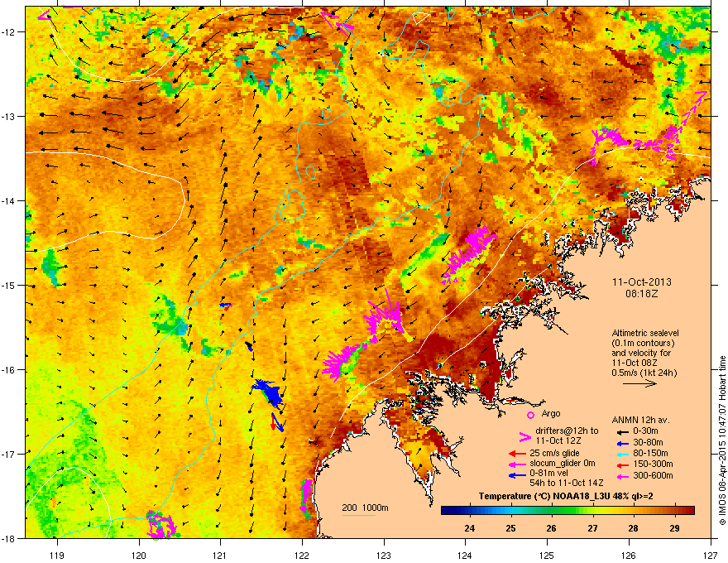Click the '29' colorbar tick label
The height and width of the screenshot is (563, 728).
point(674,528)
